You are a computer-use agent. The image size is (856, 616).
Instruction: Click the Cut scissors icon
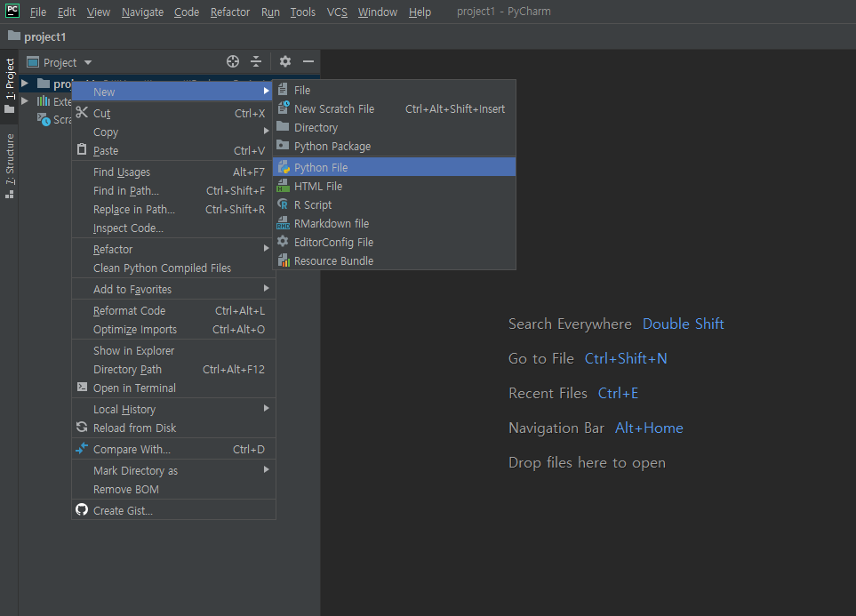pyautogui.click(x=82, y=113)
